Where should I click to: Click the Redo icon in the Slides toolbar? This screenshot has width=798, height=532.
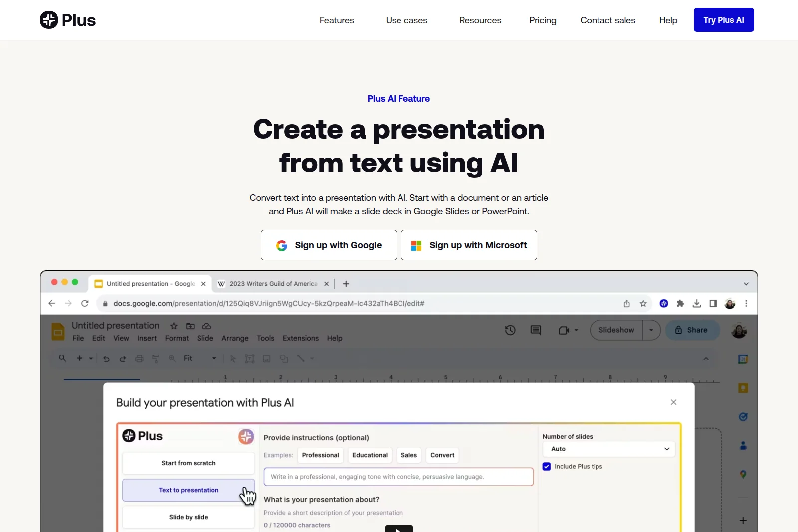tap(123, 358)
